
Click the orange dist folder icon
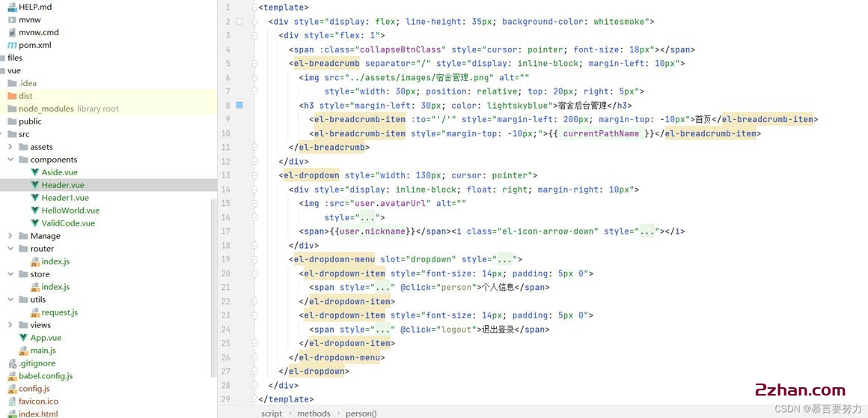(11, 96)
